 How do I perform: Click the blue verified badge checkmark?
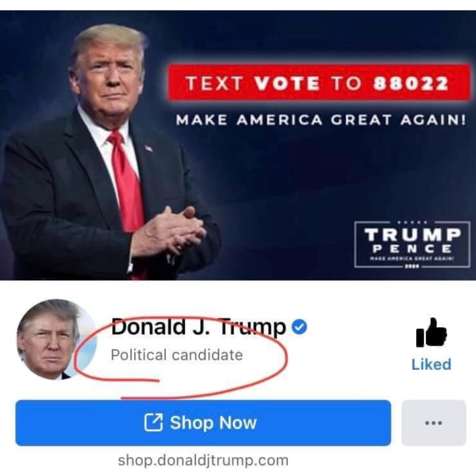click(299, 327)
